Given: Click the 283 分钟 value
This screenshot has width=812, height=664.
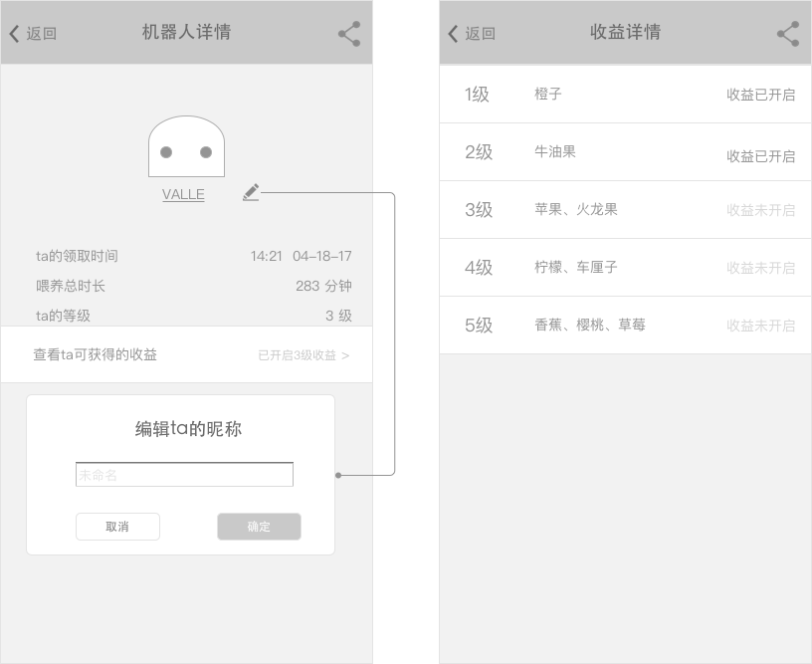Looking at the screenshot, I should coord(323,286).
